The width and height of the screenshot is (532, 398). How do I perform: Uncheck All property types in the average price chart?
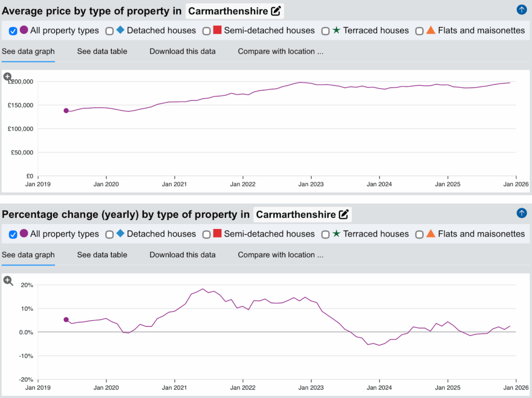14,31
